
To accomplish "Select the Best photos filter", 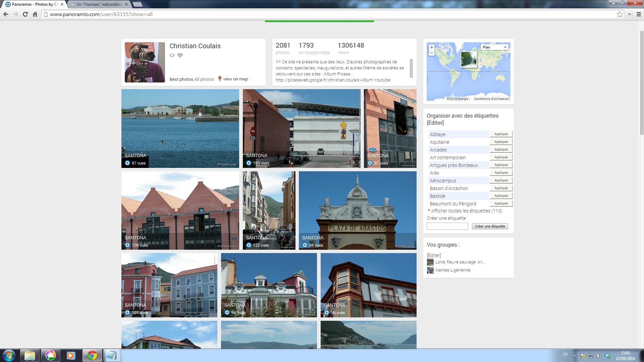I will pos(181,79).
